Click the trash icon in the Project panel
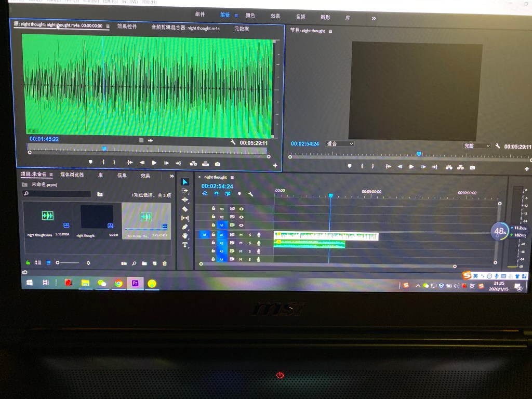 165,263
